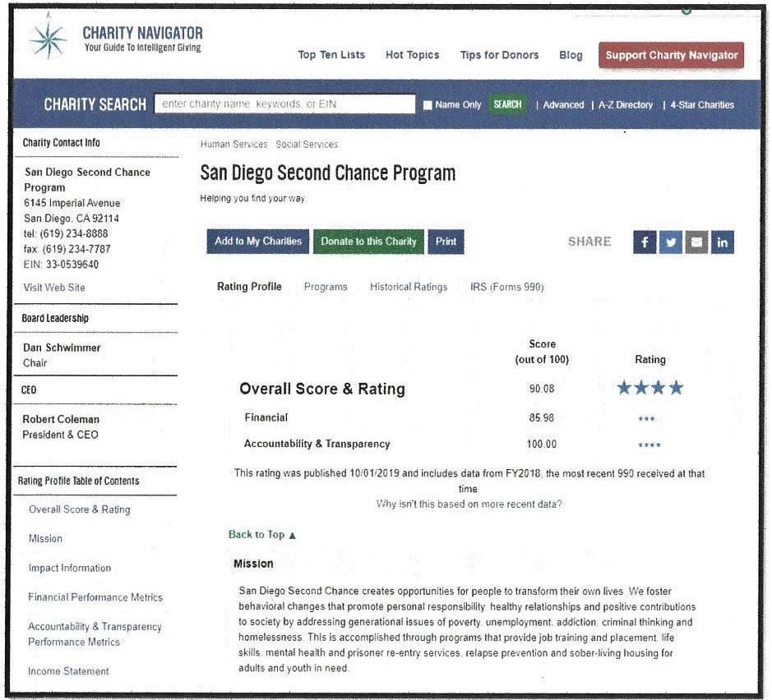
Task: Open the Top Ten Lists menu
Action: click(x=331, y=55)
